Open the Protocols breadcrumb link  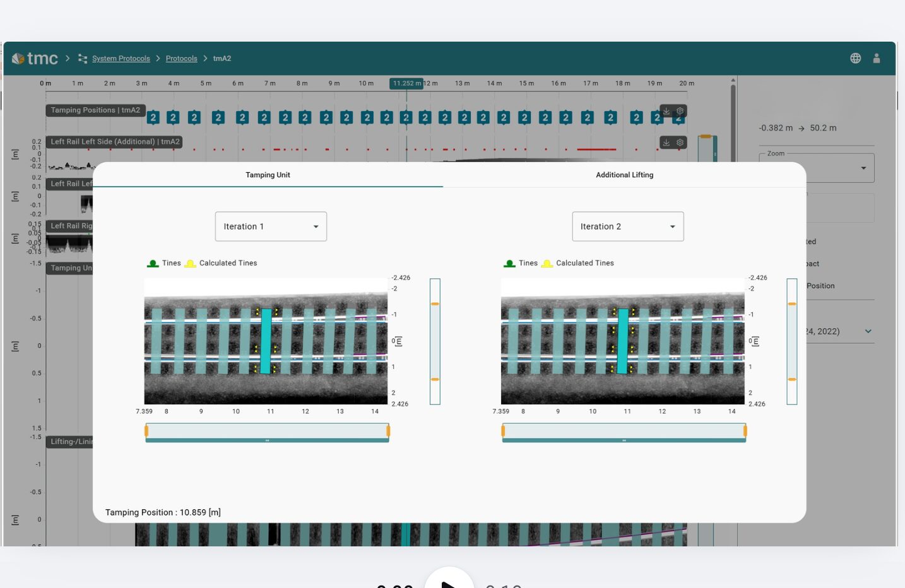(181, 59)
